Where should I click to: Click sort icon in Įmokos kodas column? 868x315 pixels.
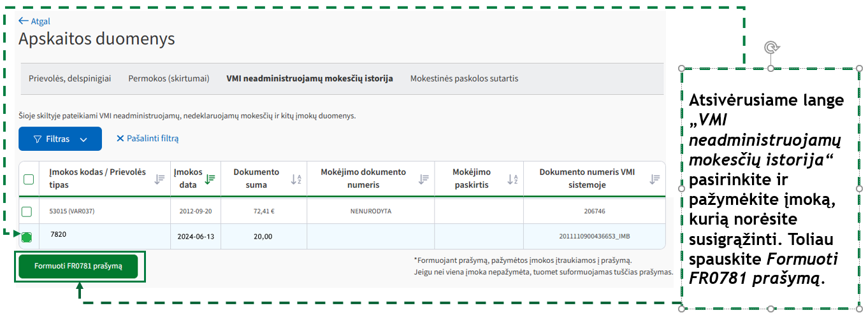click(x=160, y=179)
